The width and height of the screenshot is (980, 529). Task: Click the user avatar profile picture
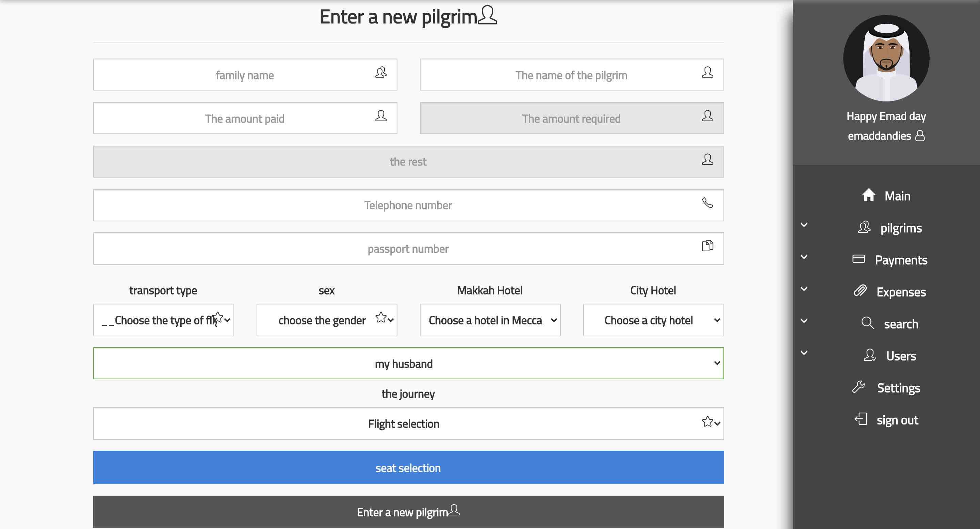886,58
